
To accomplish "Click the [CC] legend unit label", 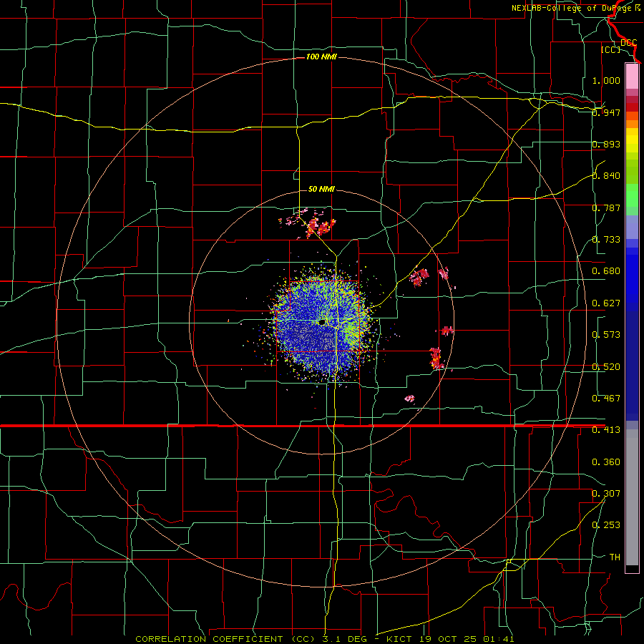I will (610, 49).
